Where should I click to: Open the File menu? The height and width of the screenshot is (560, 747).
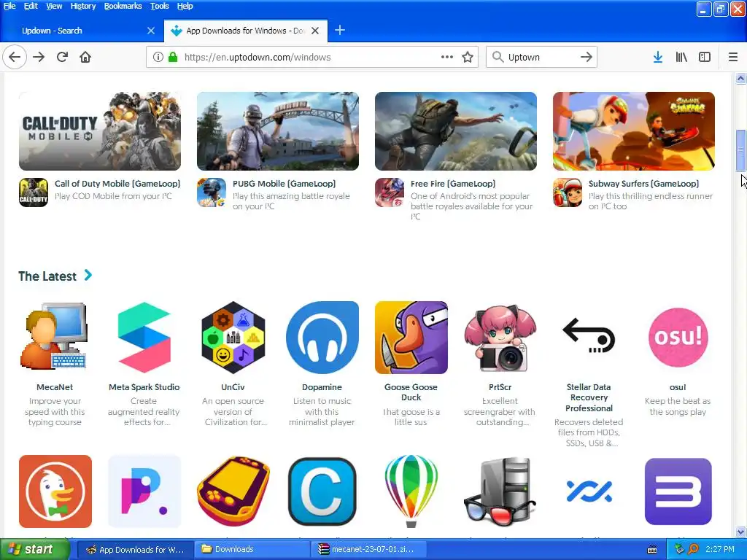[x=9, y=6]
